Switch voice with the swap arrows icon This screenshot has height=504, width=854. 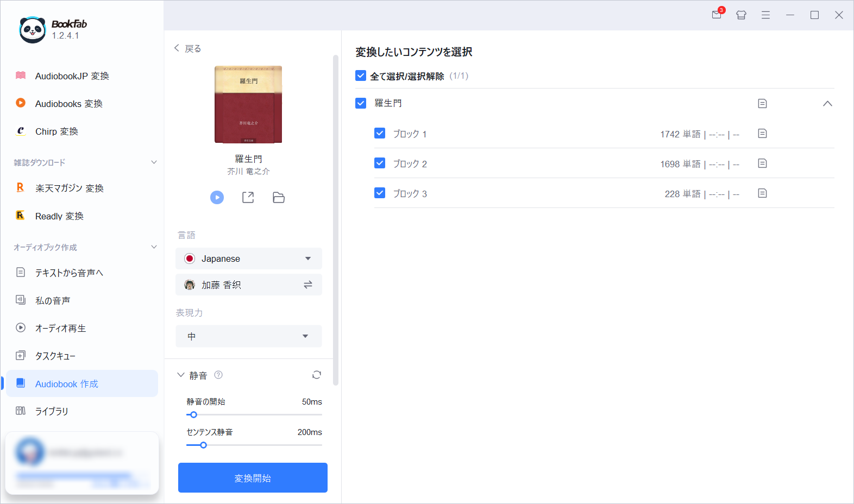click(308, 285)
